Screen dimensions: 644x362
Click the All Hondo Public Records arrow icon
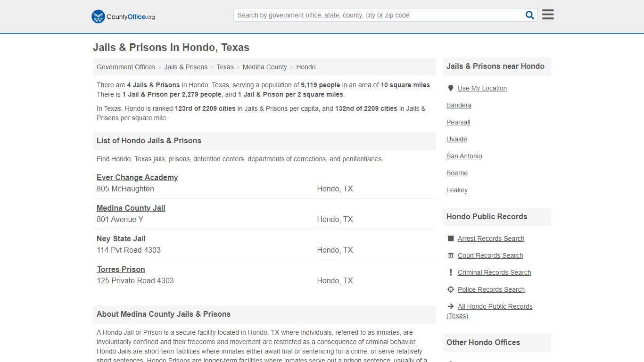pos(451,306)
